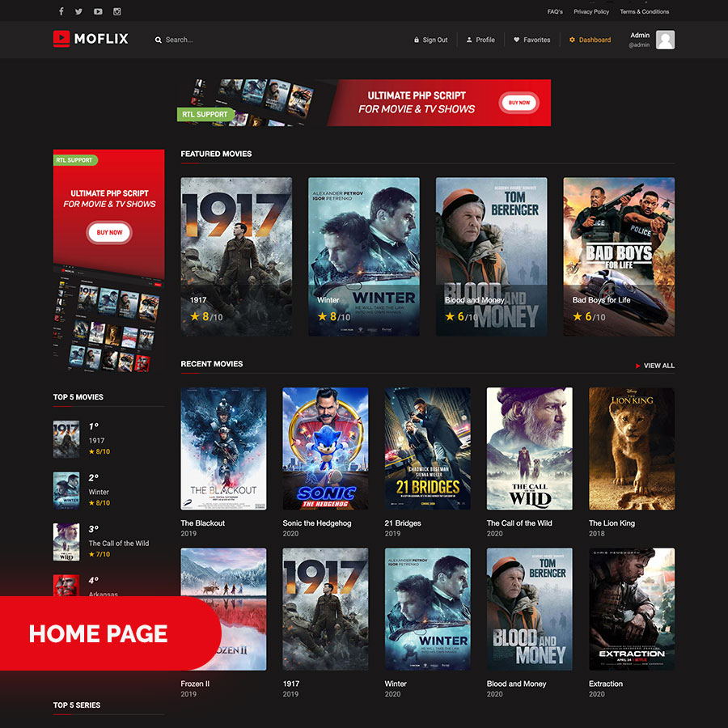
Task: Open the Facebook social icon
Action: (61, 11)
